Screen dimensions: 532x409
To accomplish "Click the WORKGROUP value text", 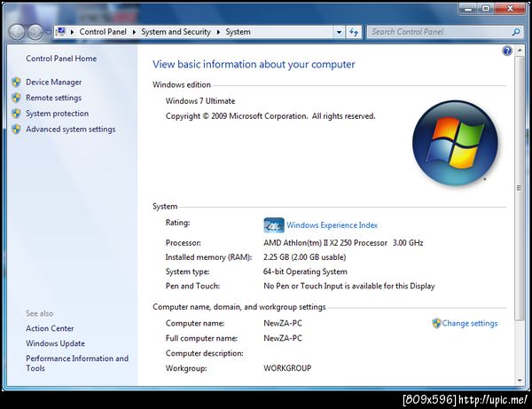I will pos(287,368).
